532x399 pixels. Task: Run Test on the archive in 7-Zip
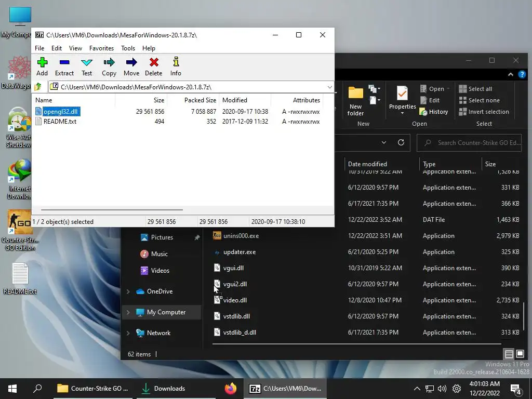pyautogui.click(x=87, y=66)
